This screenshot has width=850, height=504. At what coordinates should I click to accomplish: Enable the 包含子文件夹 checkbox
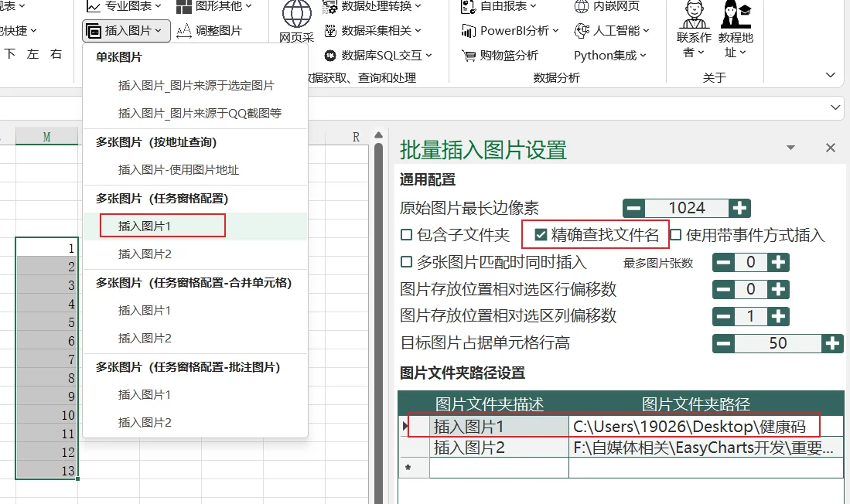point(407,235)
